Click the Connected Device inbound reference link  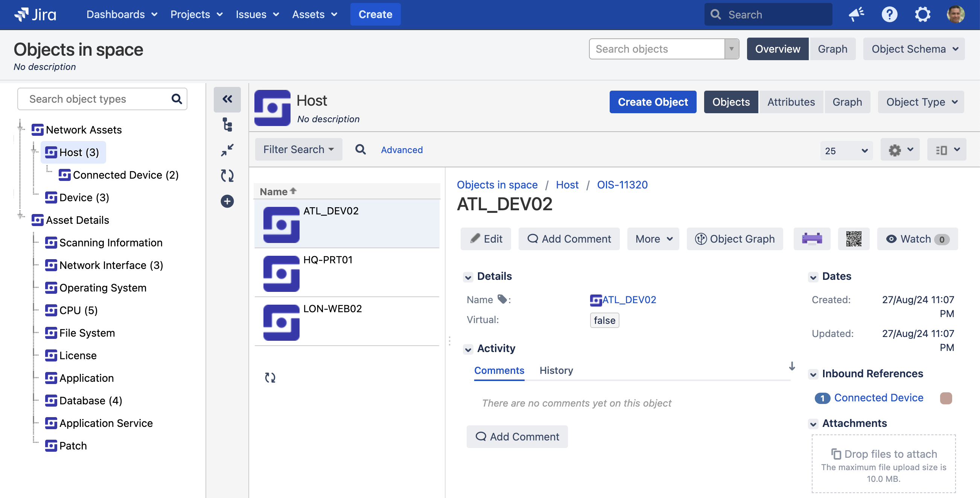pos(879,398)
